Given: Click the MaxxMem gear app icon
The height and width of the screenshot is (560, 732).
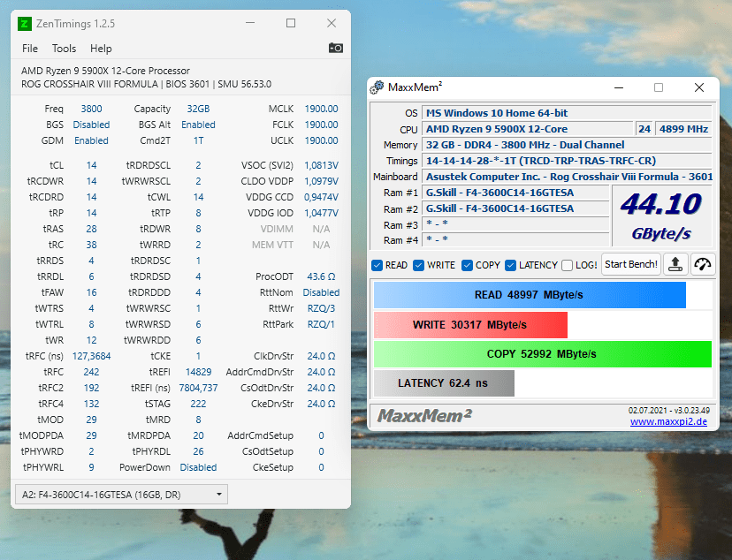Looking at the screenshot, I should tap(377, 87).
